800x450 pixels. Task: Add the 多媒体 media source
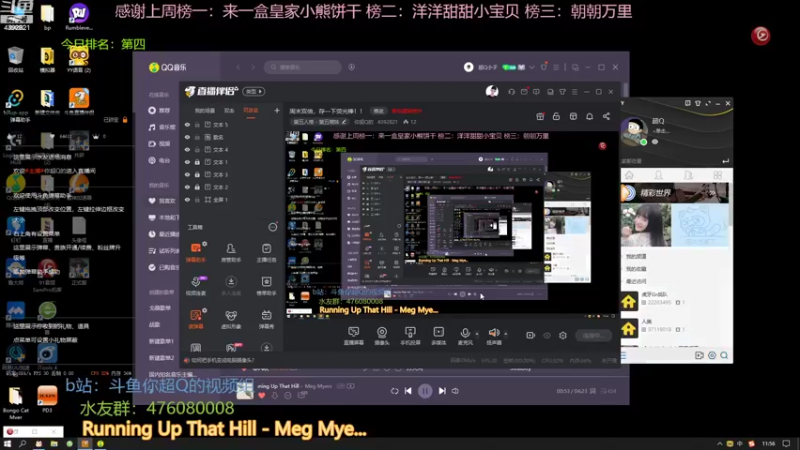[x=438, y=336]
